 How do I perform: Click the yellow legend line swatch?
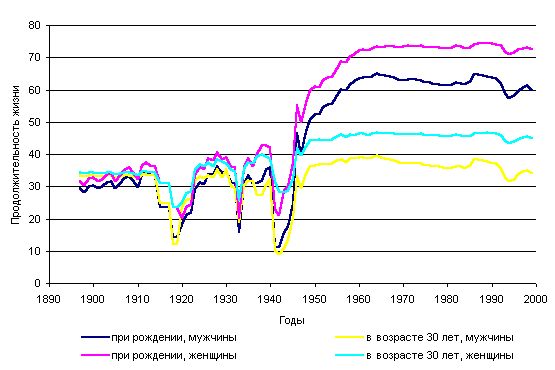(349, 337)
